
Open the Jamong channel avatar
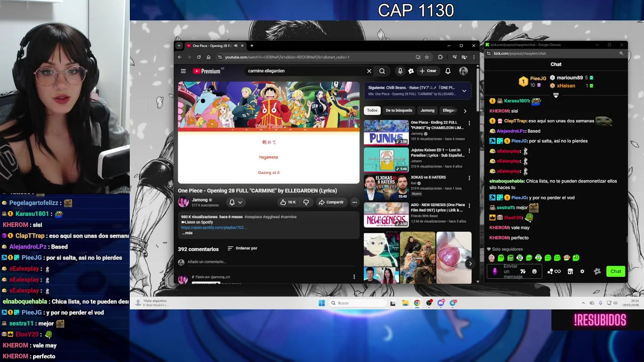coord(183,202)
